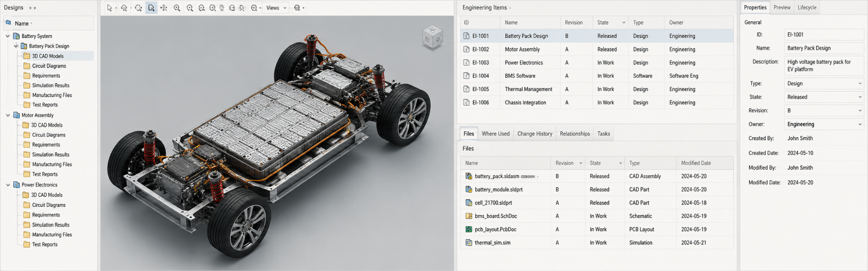Click the document icon for EI-1001

[x=466, y=36]
